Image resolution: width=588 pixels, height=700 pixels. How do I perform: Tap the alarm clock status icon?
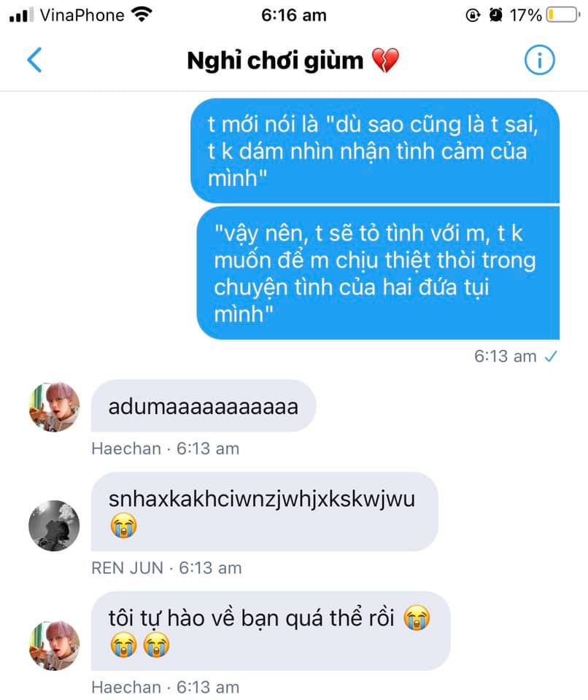(495, 15)
